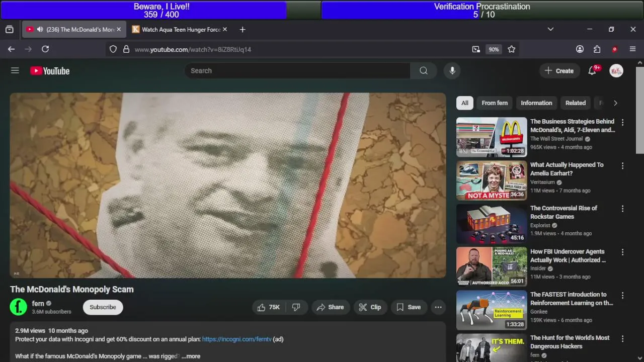Open Firefox account icon in toolbar

coord(580,49)
